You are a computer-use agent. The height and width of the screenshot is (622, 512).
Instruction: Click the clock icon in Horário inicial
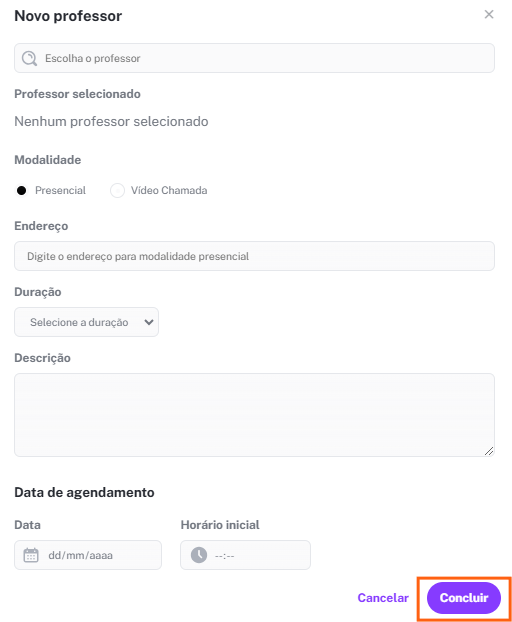[199, 555]
